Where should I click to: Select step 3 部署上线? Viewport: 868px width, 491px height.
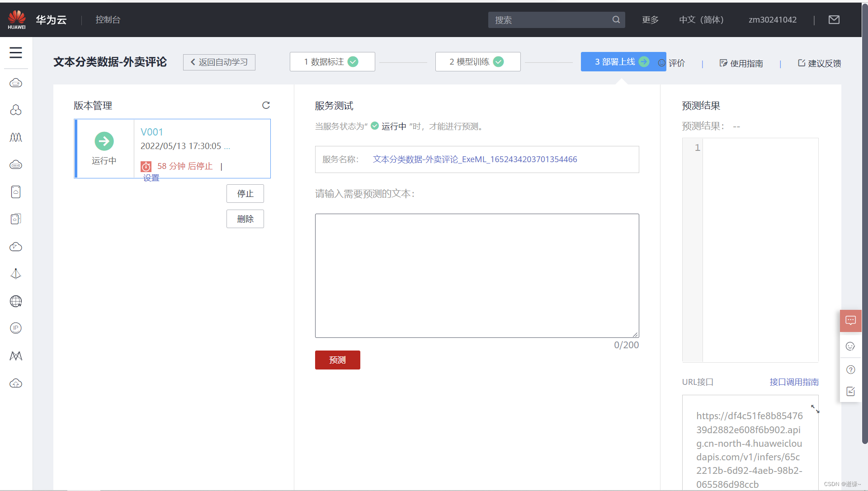click(x=623, y=62)
